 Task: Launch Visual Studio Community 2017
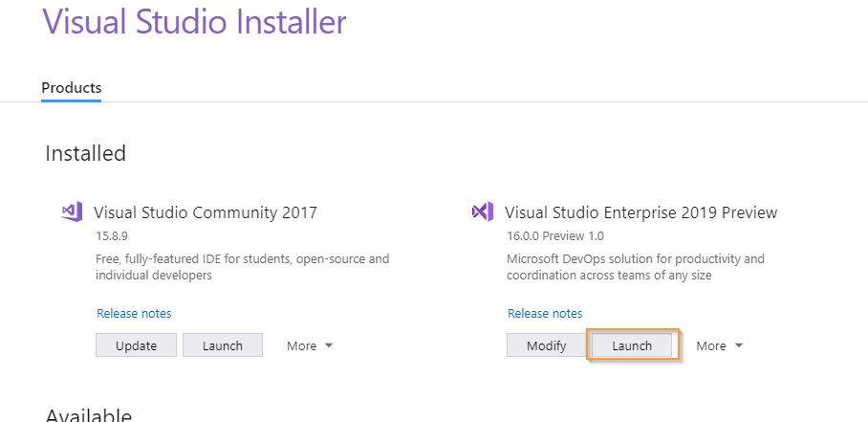coord(223,345)
